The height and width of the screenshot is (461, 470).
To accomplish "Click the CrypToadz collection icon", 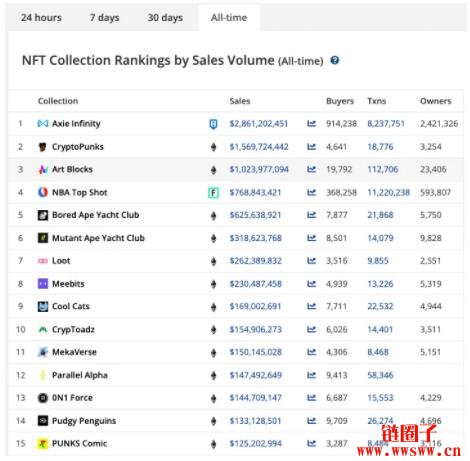I will 43,329.
